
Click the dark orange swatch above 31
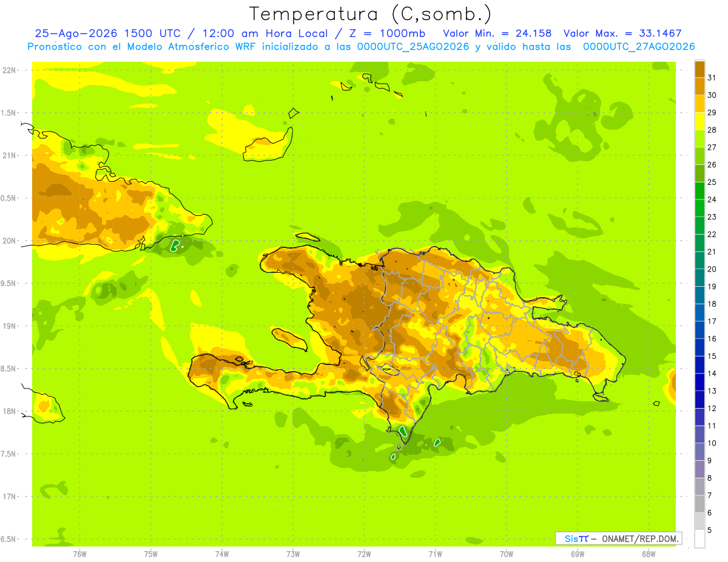point(699,69)
